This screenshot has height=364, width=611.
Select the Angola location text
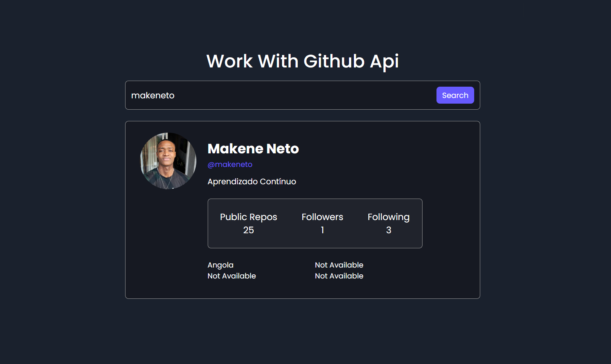click(221, 265)
